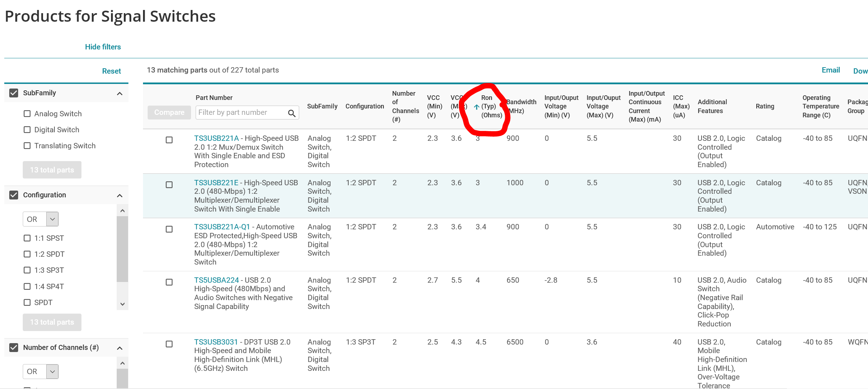Screen dimensions: 868x389
Task: Click Configuration list scroll up arrow
Action: pos(122,211)
